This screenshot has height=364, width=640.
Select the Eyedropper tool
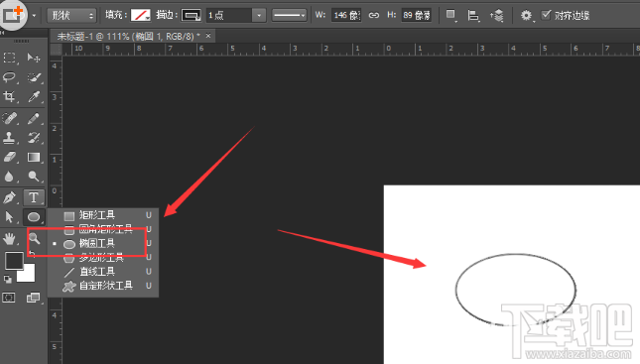pyautogui.click(x=34, y=97)
